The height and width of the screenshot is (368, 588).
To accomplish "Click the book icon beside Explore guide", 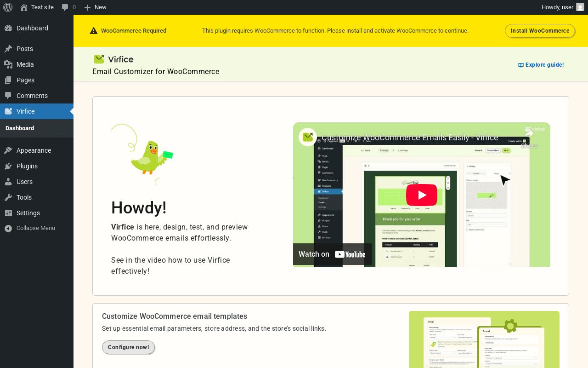I will click(x=521, y=65).
